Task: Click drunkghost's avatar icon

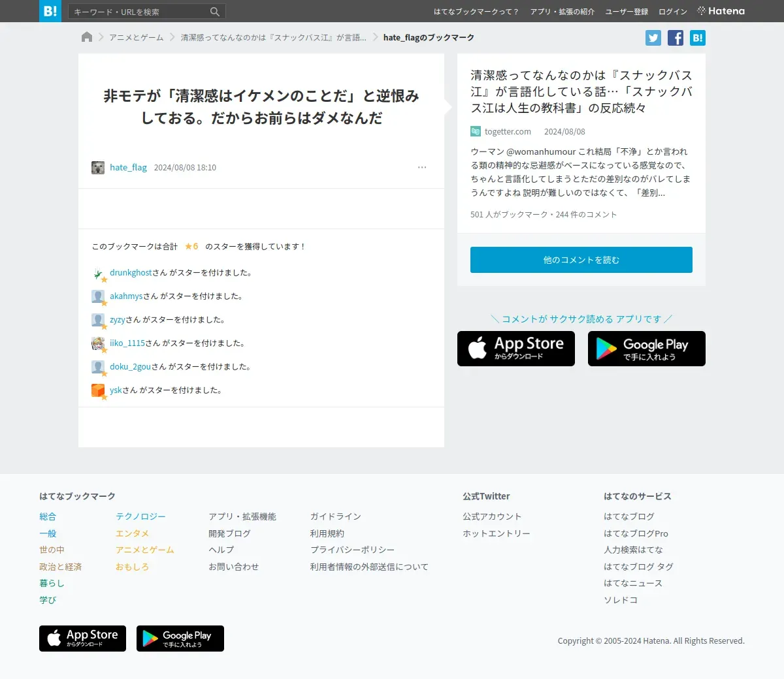Action: click(98, 273)
